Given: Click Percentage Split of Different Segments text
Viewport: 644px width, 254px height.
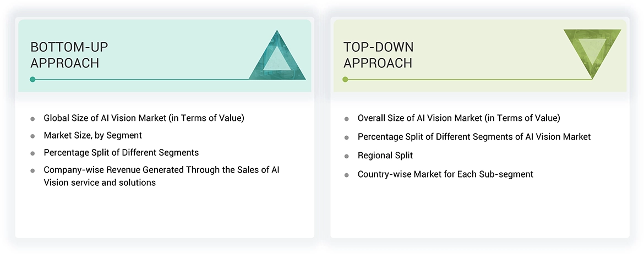Looking at the screenshot, I should (121, 152).
